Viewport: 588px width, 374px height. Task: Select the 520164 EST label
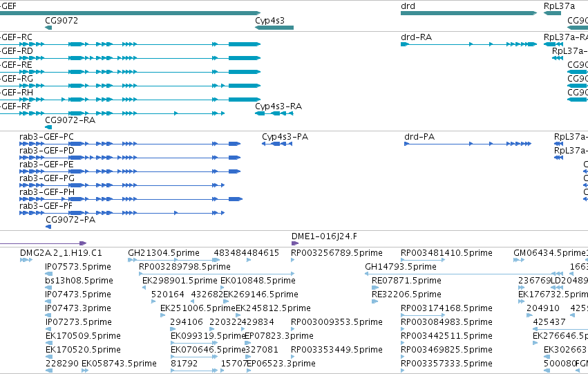tap(168, 295)
